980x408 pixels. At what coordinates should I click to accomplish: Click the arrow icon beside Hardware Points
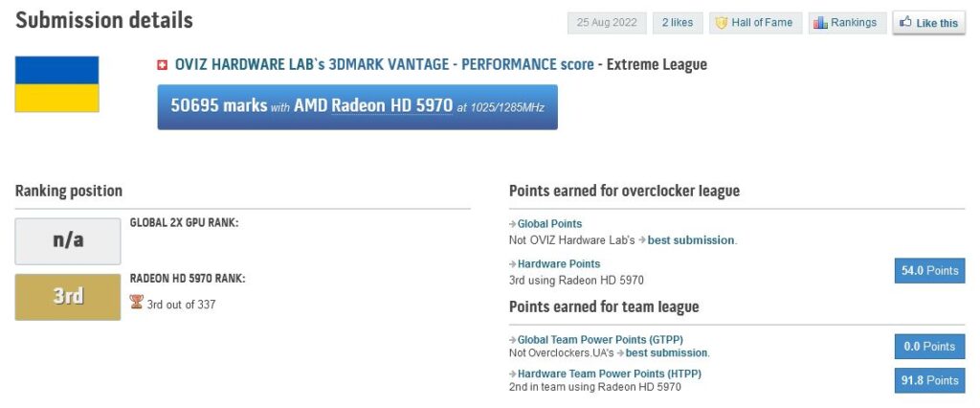tap(513, 264)
